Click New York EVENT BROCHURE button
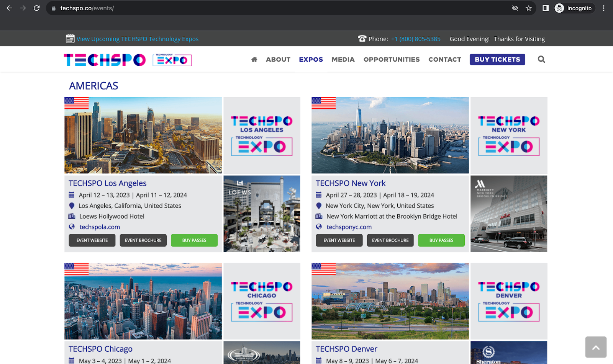 (x=390, y=240)
